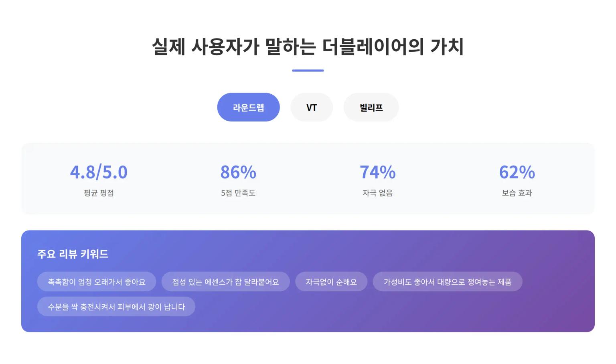Click the main heading about 더블레이어의 가치
Viewport: 616px width, 364px height.
[x=308, y=46]
